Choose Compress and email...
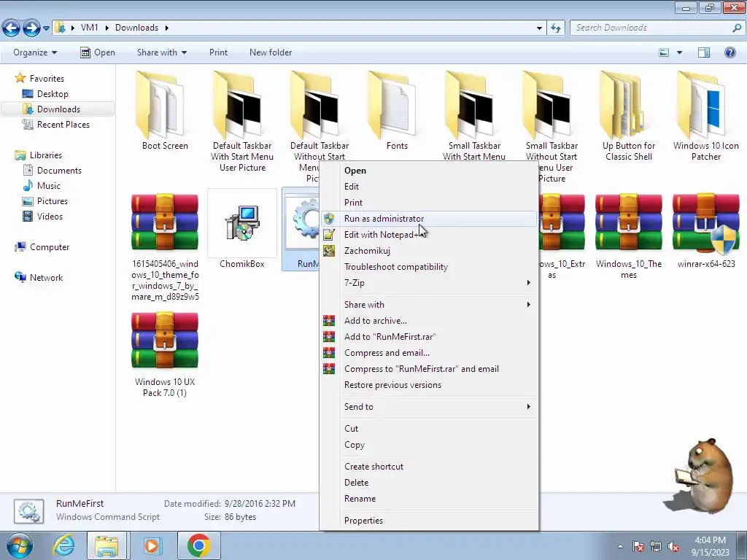 tap(429, 353)
